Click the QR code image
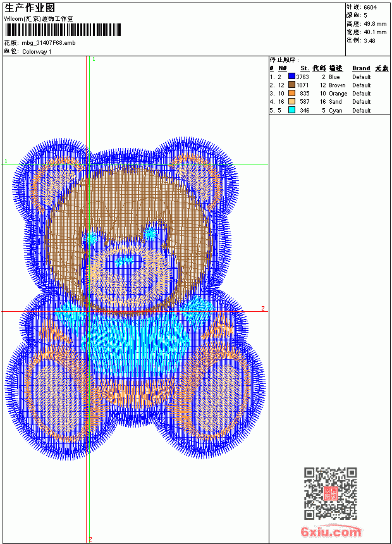392x544 pixels. (x=330, y=493)
